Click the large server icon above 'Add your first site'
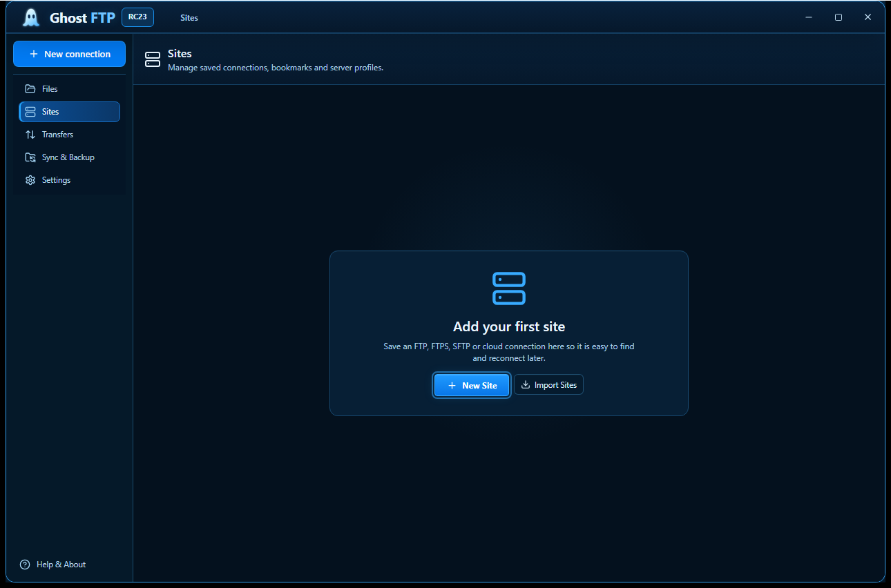891x588 pixels. [x=509, y=288]
